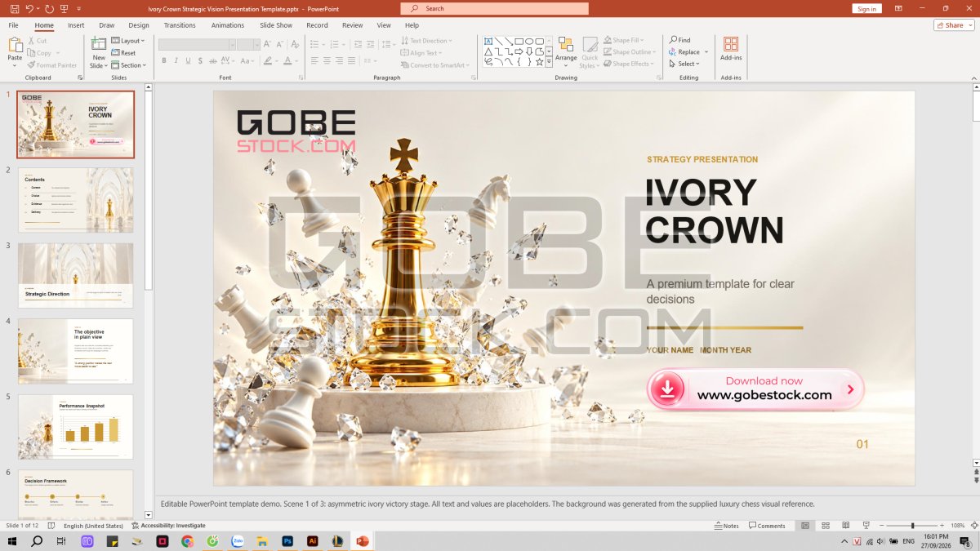Select the Right Arrow block shape
Image resolution: width=980 pixels, height=551 pixels.
(x=519, y=51)
